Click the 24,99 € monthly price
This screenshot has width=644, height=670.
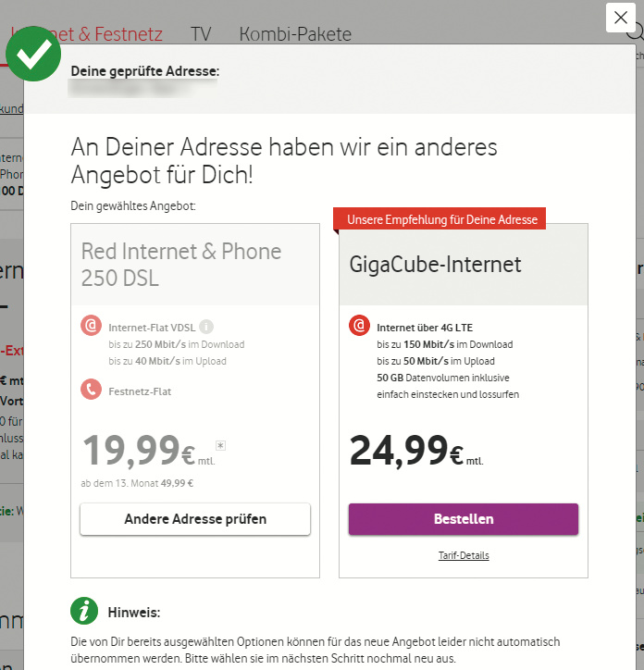click(x=416, y=451)
